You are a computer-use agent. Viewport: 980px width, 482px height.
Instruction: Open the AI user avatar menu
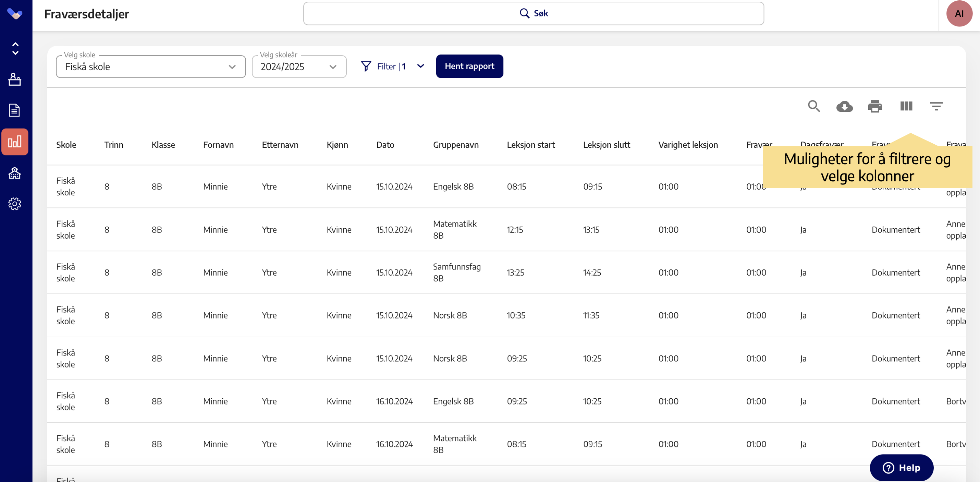click(959, 14)
